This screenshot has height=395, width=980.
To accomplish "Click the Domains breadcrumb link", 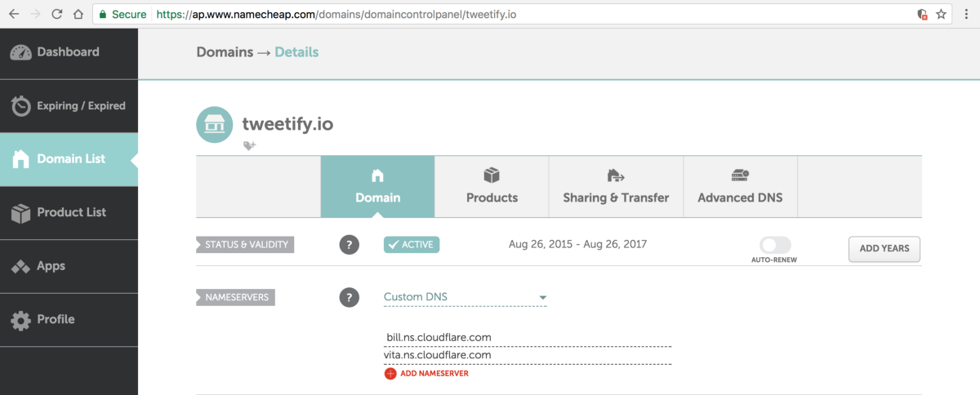I will pos(225,52).
